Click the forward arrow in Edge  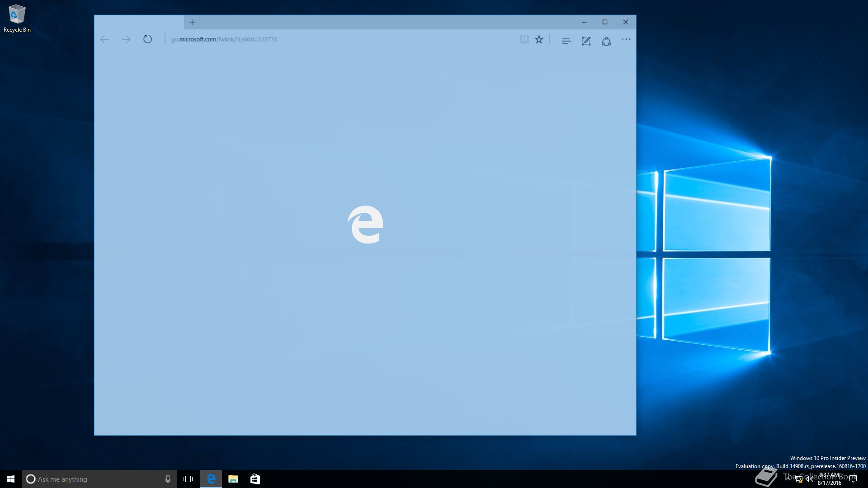pos(126,39)
